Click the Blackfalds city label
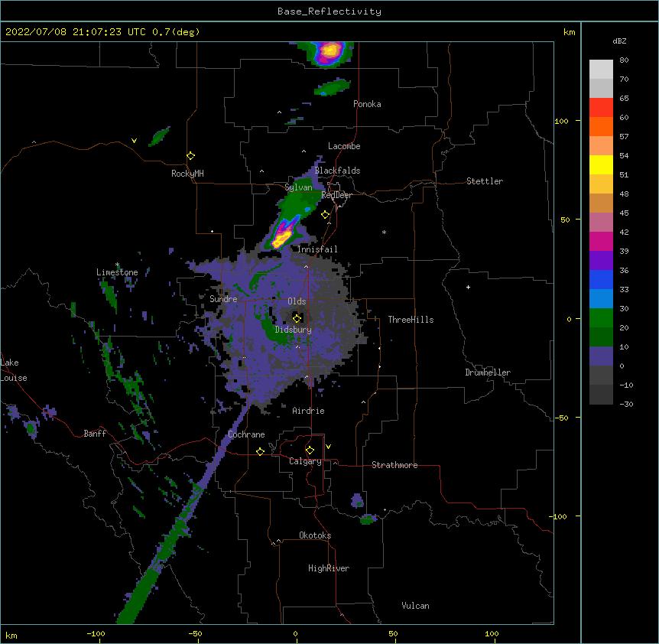 click(x=337, y=171)
